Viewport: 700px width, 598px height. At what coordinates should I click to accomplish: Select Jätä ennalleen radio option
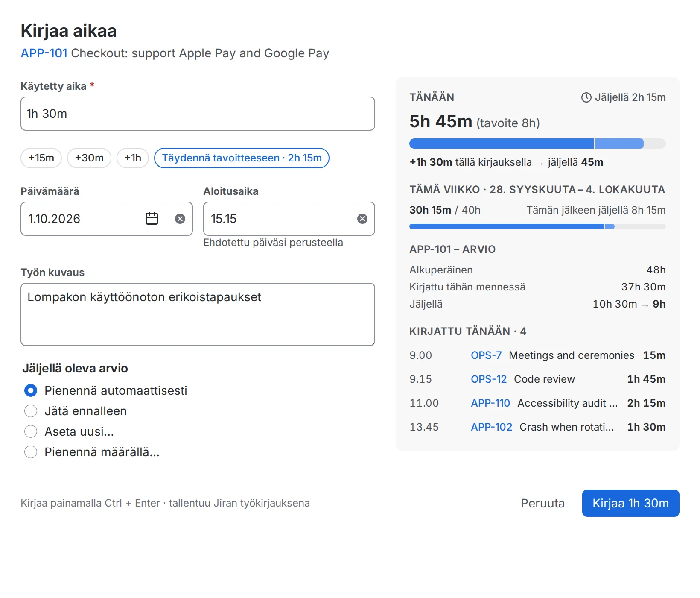click(x=31, y=411)
